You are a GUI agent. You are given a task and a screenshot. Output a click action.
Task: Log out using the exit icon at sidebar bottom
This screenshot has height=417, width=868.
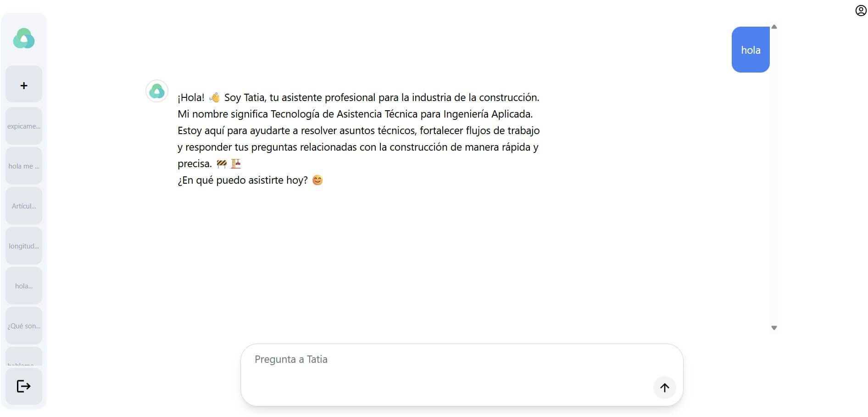(23, 386)
